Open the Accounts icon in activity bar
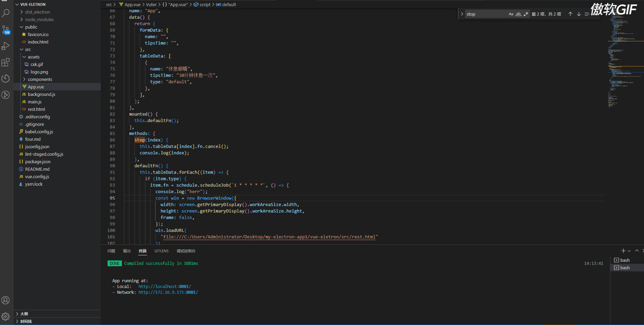 [x=6, y=300]
